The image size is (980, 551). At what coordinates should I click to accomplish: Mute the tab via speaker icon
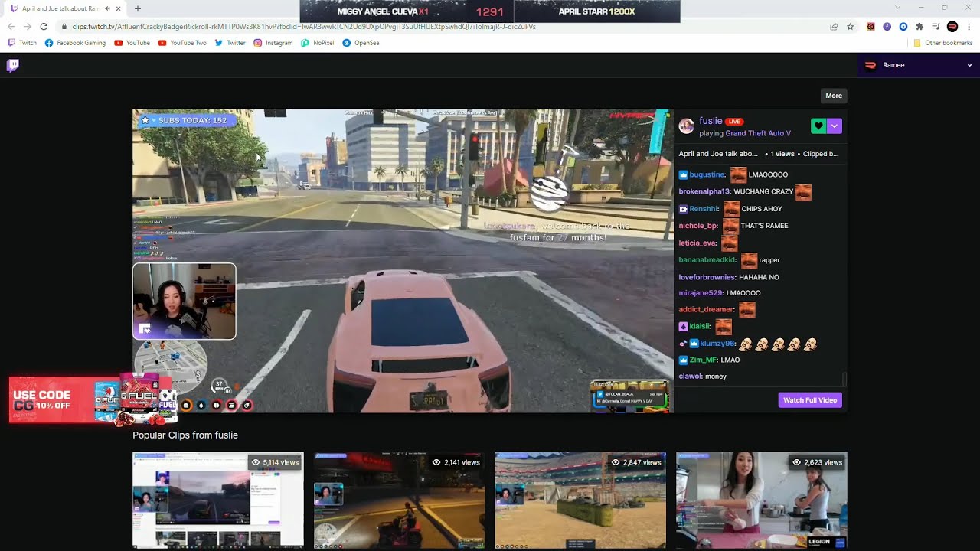point(107,8)
